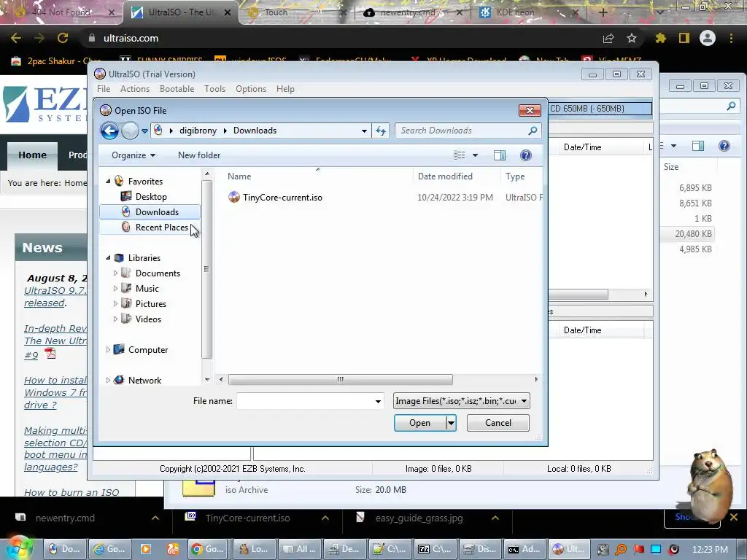The height and width of the screenshot is (560, 747).
Task: Select Recent Places in Favorites
Action: [162, 227]
